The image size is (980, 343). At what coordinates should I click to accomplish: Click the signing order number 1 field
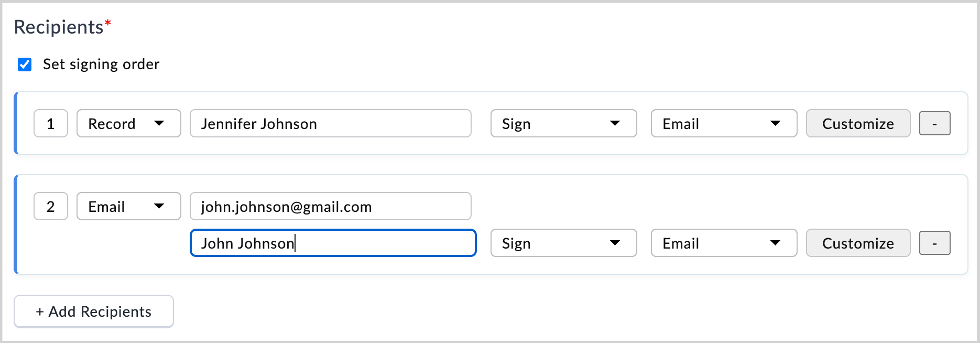point(51,124)
